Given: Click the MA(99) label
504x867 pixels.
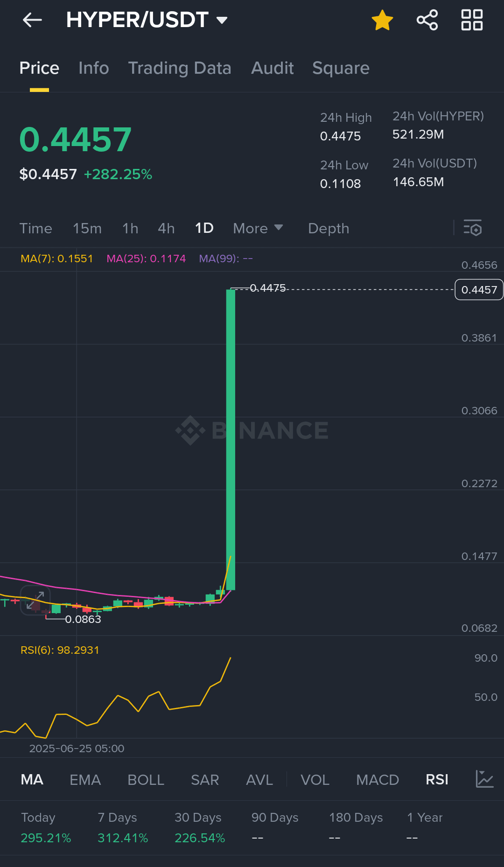Looking at the screenshot, I should coord(226,259).
